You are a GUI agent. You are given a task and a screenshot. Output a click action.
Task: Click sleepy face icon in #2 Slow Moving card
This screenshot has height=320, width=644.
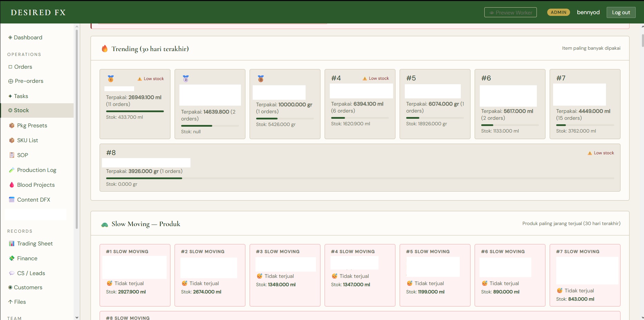tap(185, 283)
